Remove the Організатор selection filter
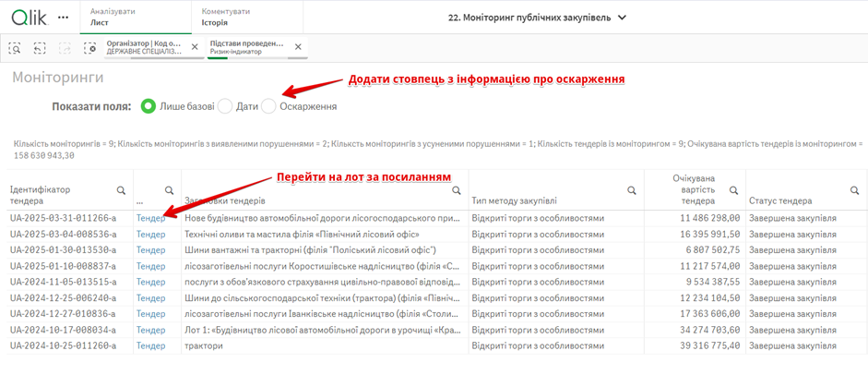This screenshot has height=375, width=868. point(195,47)
